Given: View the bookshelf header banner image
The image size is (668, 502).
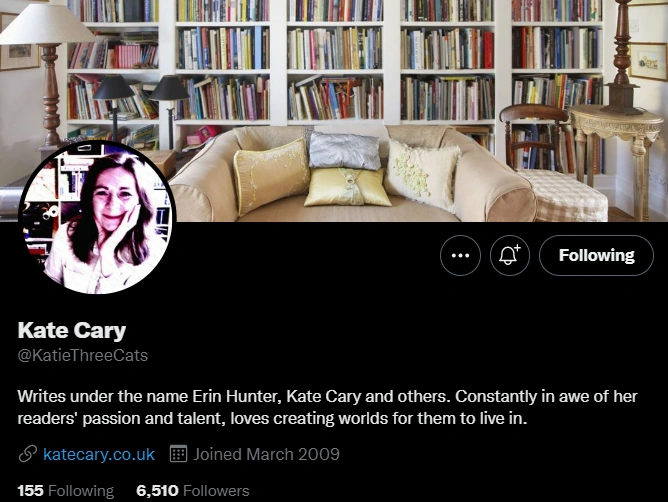Looking at the screenshot, I should (x=334, y=111).
